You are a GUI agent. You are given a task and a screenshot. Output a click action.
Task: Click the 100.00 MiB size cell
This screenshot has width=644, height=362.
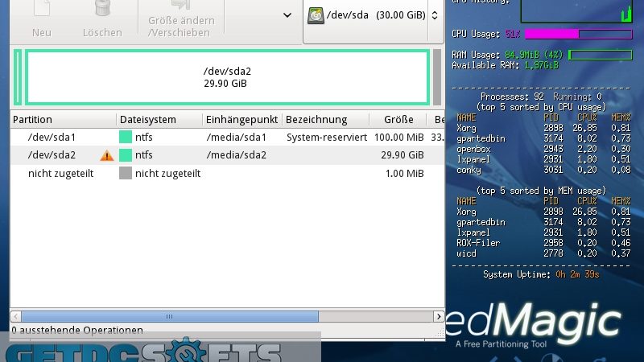[x=398, y=137]
